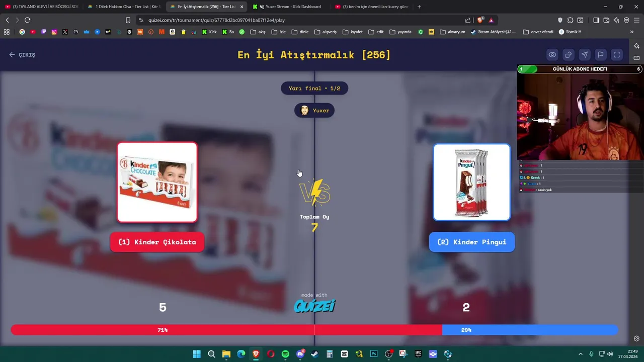The height and width of the screenshot is (362, 644).
Task: Open Epic Games launcher from the taskbar
Action: [x=418, y=354]
